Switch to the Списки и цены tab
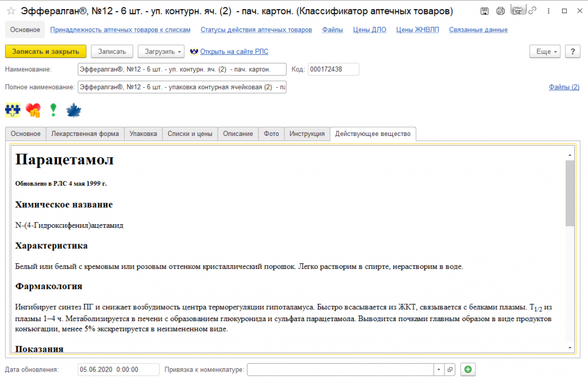588x382 pixels. [x=189, y=134]
